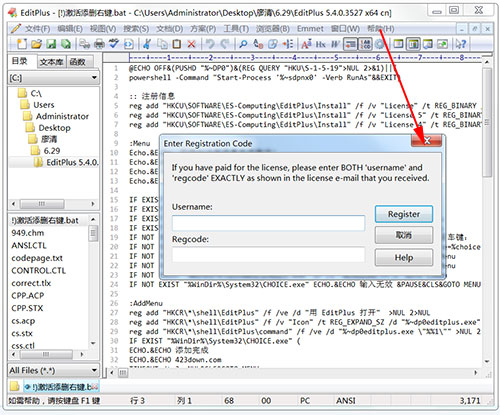Viewport: 500px width, 415px height.
Task: Select CPP.ACP in the file list
Action: [28, 296]
